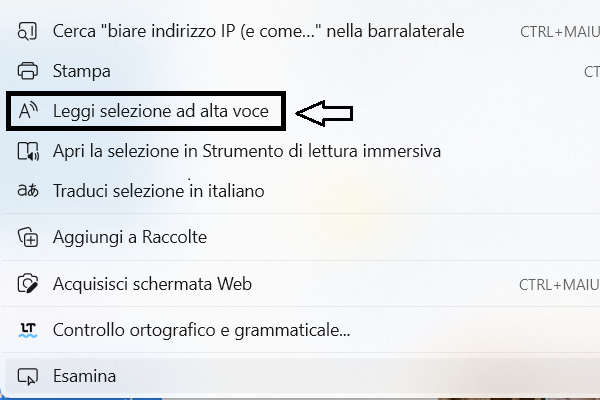Click the CTRL+MAIU shortcut beside Acquisisci schermata Web
Image resolution: width=600 pixels, height=400 pixels.
(558, 284)
